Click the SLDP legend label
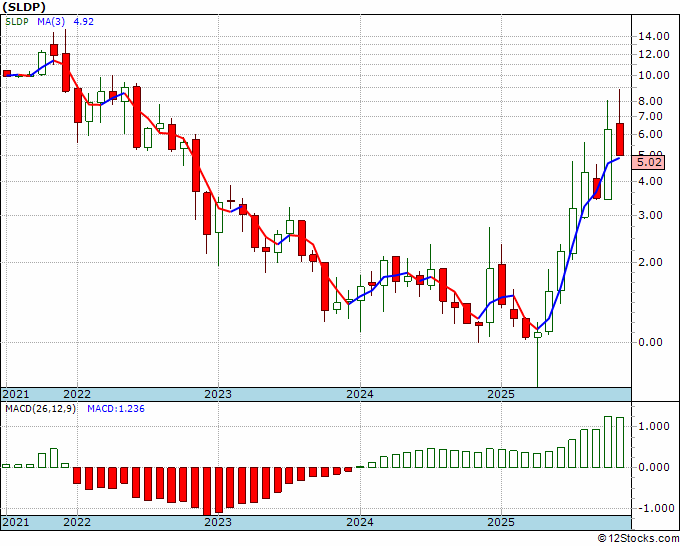The width and height of the screenshot is (680, 546). (16, 22)
